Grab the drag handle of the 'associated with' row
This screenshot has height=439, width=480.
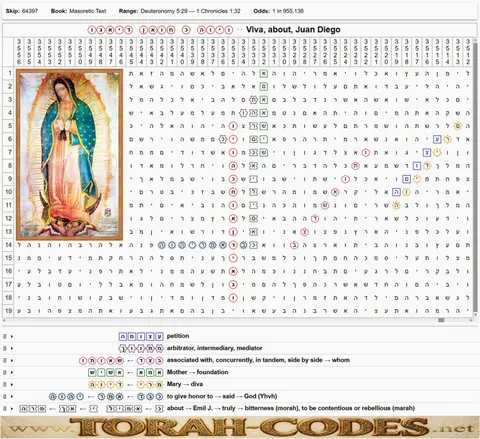click(x=5, y=360)
